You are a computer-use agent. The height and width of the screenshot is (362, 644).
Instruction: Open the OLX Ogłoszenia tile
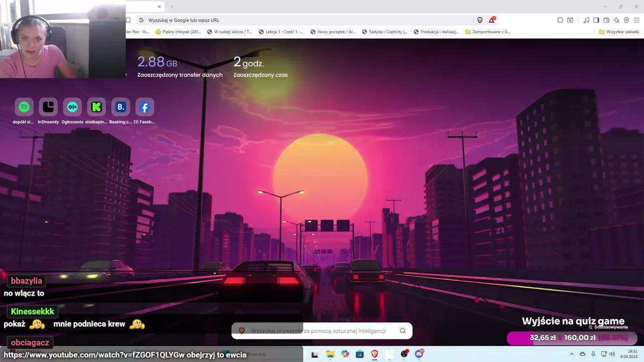pyautogui.click(x=72, y=107)
